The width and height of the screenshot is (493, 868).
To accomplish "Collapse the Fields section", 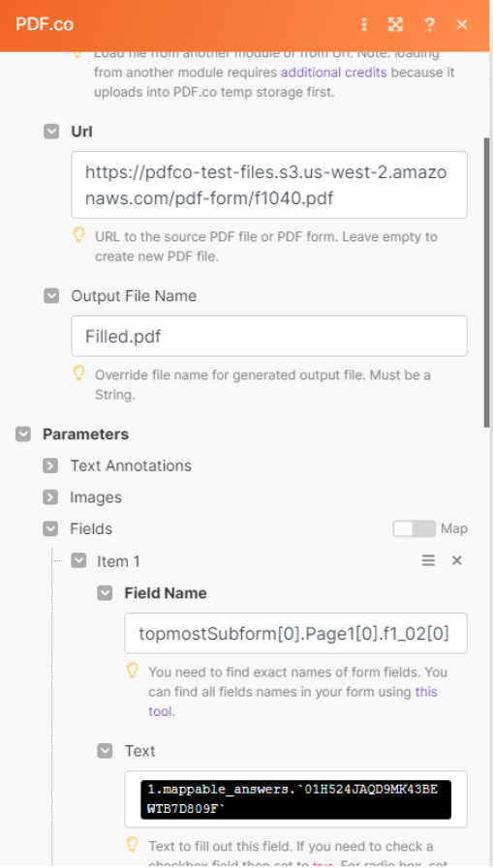I will (50, 528).
